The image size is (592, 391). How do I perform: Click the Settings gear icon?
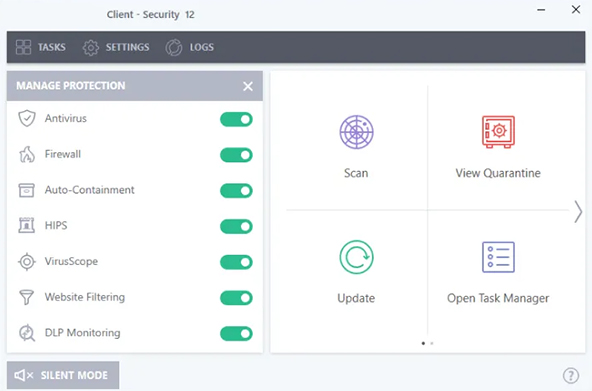[x=91, y=48]
